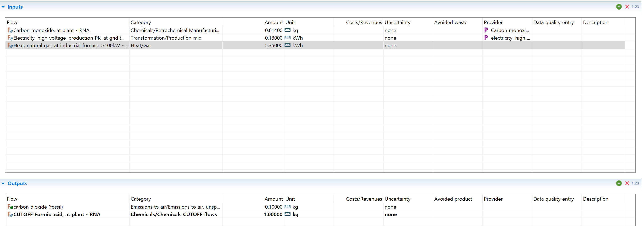Open the uncertainty cell for carbon dioxide (fossil)
The width and height of the screenshot is (644, 226).
tap(390, 207)
